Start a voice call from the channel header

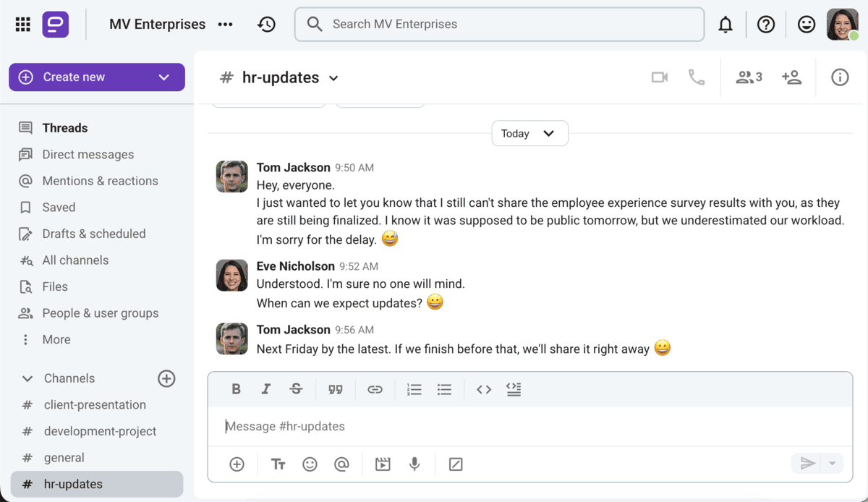coord(696,77)
